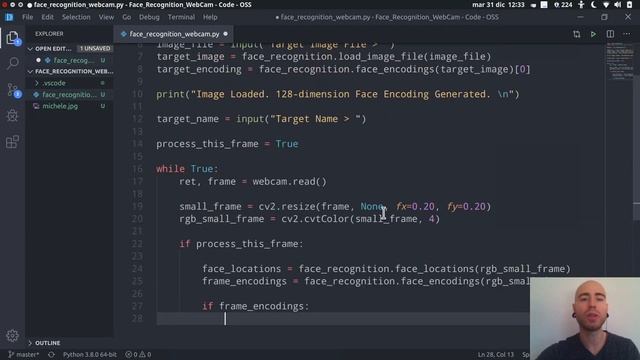Click the 1 UNSAVED badge
Screen dimensions: 640x360
(x=95, y=48)
